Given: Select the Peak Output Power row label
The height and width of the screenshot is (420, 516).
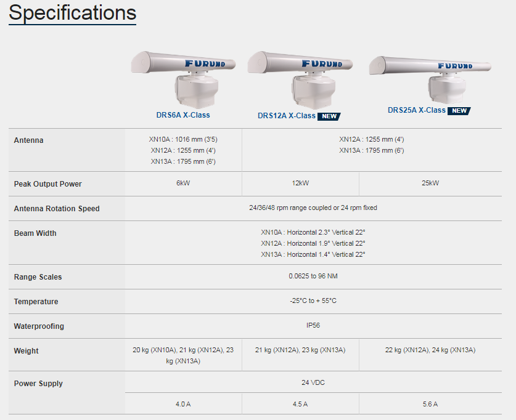Looking at the screenshot, I should point(47,184).
